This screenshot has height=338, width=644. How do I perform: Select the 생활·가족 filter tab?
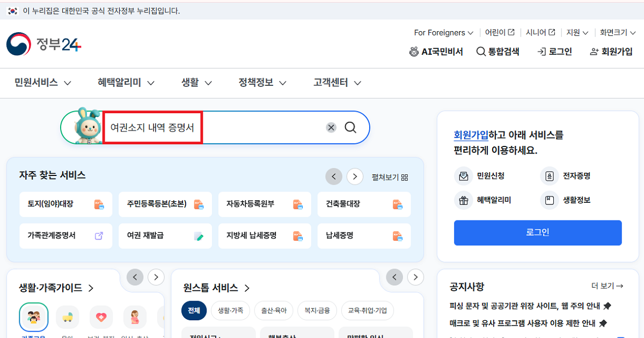pyautogui.click(x=230, y=311)
